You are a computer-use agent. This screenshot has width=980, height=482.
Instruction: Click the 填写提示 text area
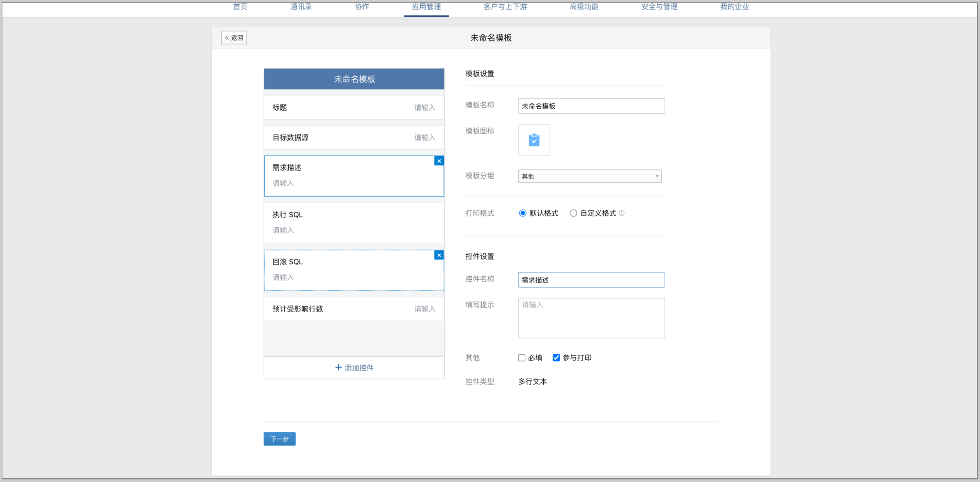click(x=591, y=318)
